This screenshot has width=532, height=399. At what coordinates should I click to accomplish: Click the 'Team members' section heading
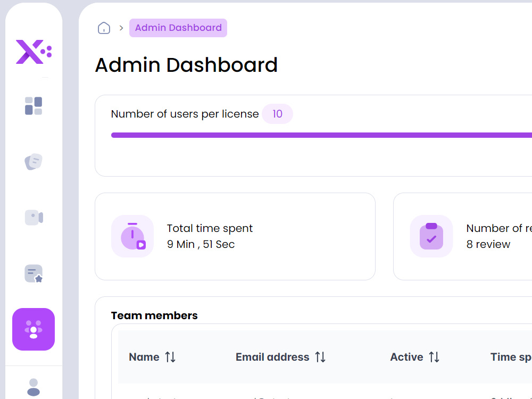pyautogui.click(x=154, y=315)
